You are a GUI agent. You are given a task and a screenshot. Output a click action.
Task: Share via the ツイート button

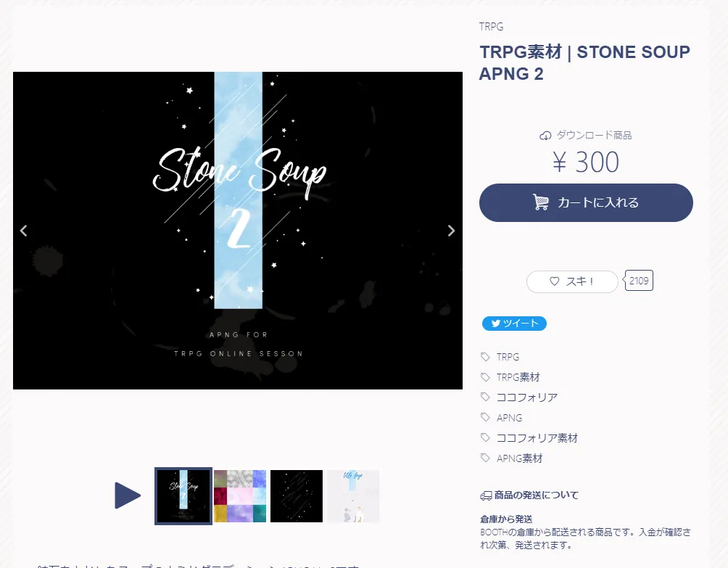(x=514, y=324)
